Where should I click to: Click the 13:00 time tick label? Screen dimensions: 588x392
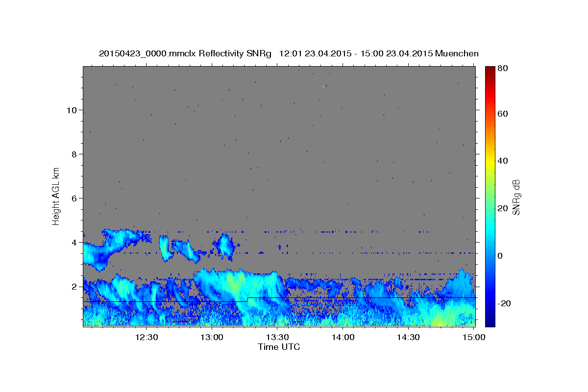(212, 337)
